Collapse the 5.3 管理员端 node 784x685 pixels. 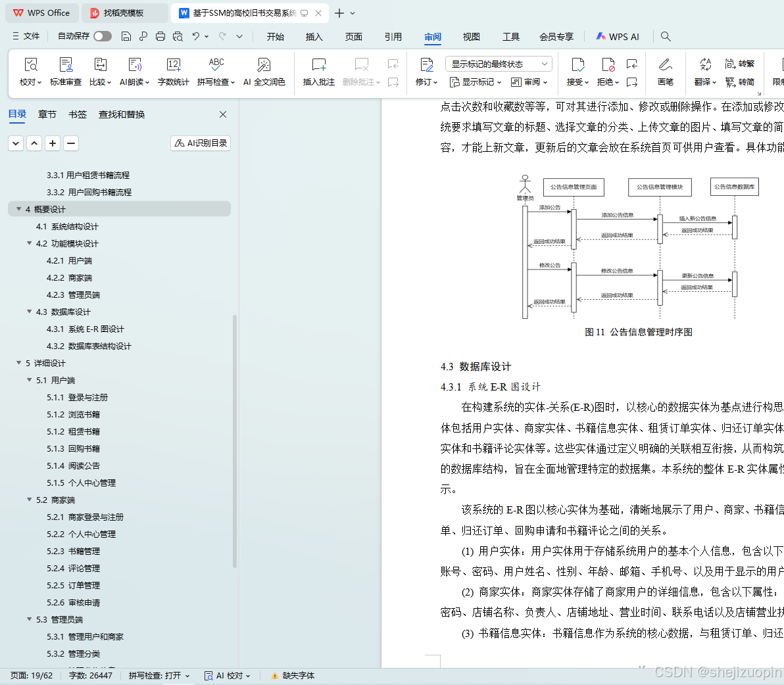click(30, 619)
